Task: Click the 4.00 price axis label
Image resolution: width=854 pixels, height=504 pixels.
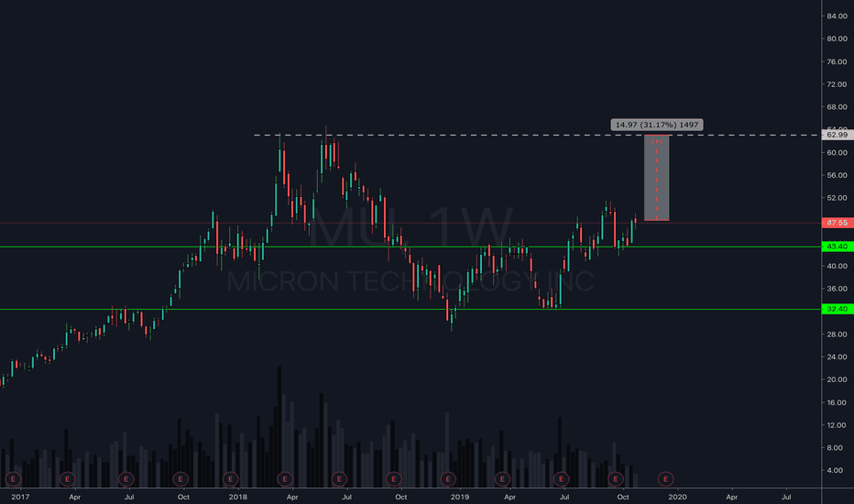Action: (835, 470)
